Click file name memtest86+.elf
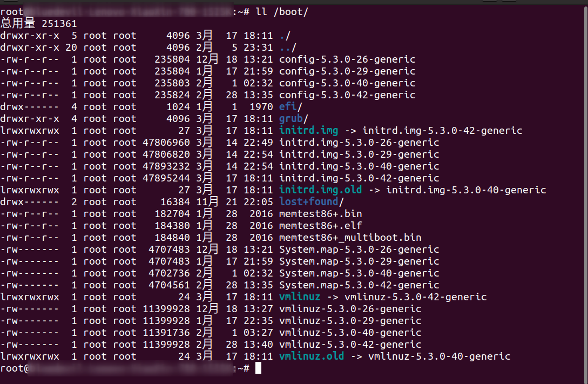This screenshot has height=384, width=588. tap(321, 226)
